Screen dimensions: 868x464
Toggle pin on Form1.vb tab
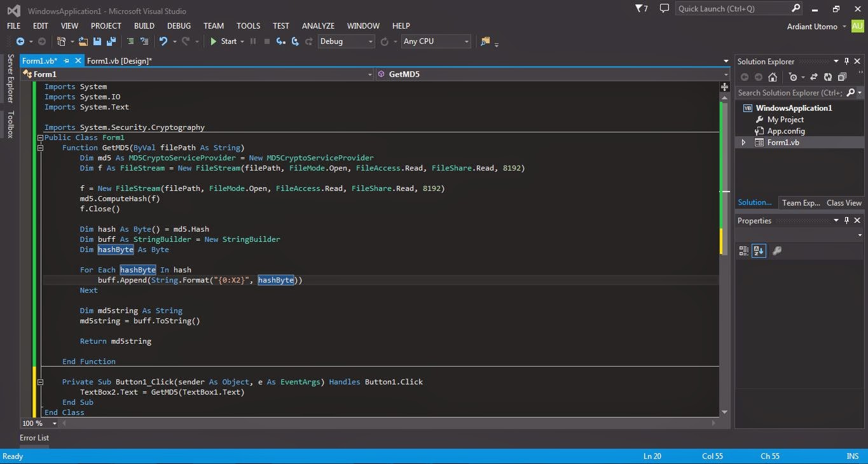coord(66,60)
